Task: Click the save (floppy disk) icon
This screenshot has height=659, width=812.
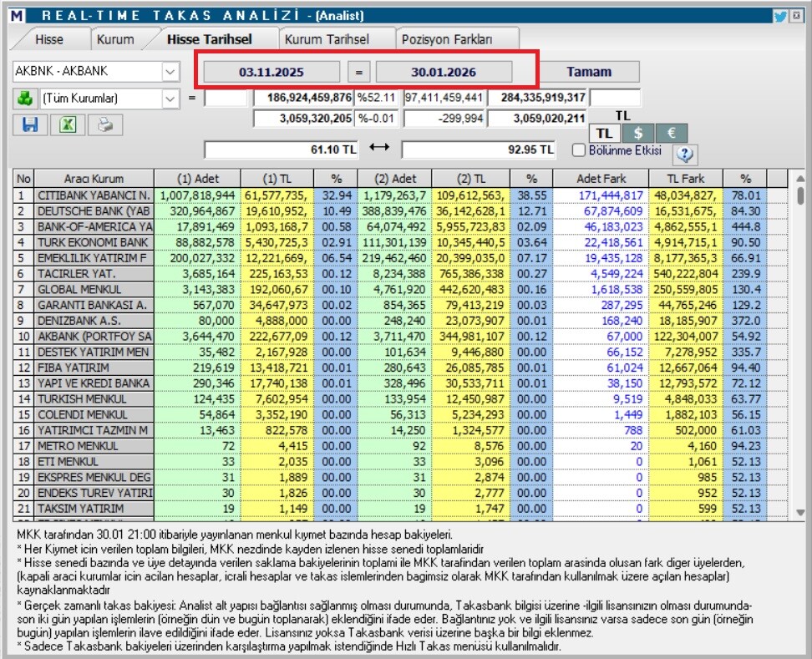Action: point(31,124)
